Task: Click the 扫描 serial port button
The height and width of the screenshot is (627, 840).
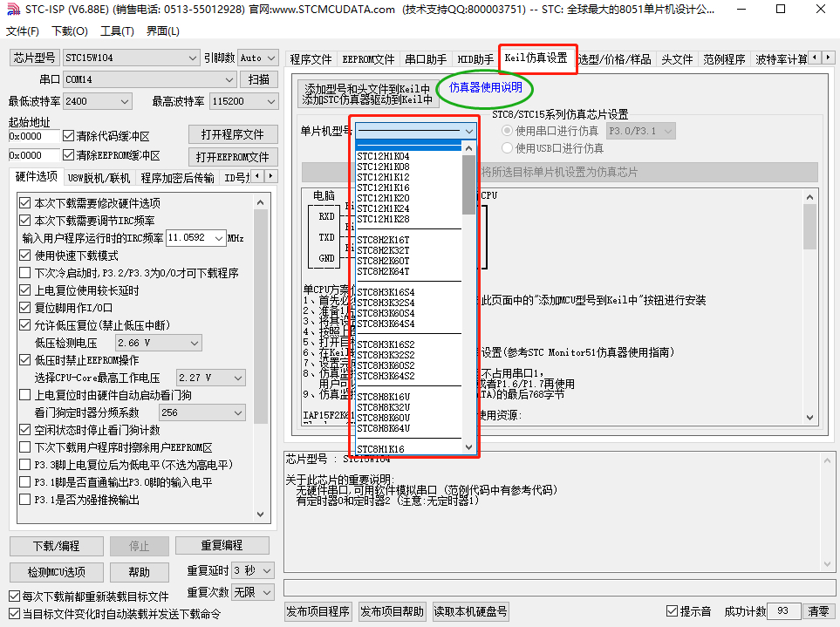Action: point(259,79)
